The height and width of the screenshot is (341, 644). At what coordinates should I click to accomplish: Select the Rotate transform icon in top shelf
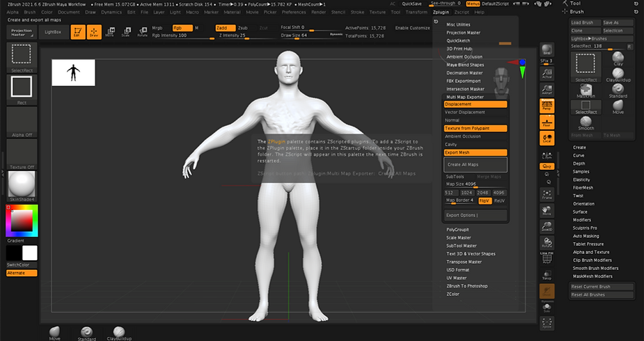(142, 32)
